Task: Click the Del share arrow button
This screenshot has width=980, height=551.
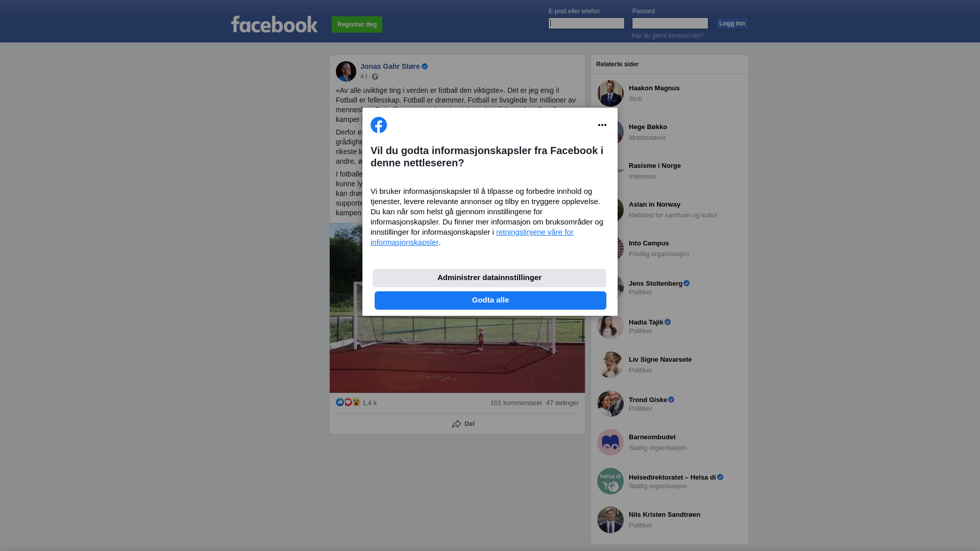Action: [x=463, y=424]
